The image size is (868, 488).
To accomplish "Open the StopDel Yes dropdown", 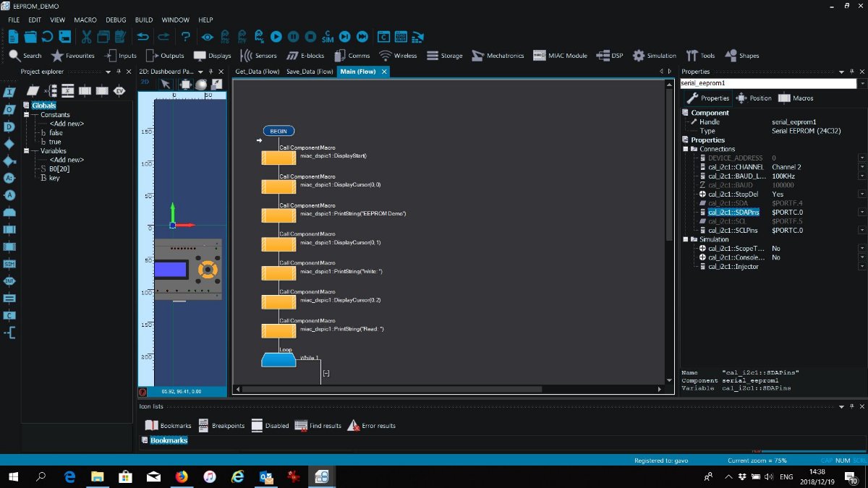I will (861, 194).
